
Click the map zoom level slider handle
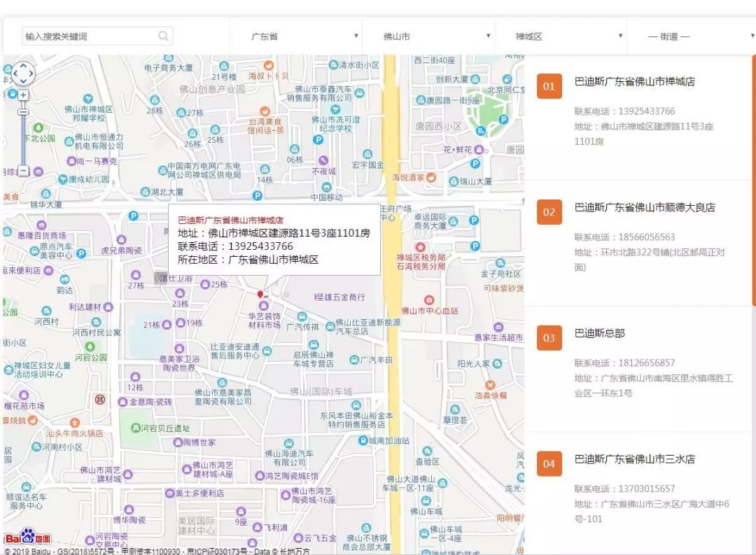pyautogui.click(x=23, y=111)
